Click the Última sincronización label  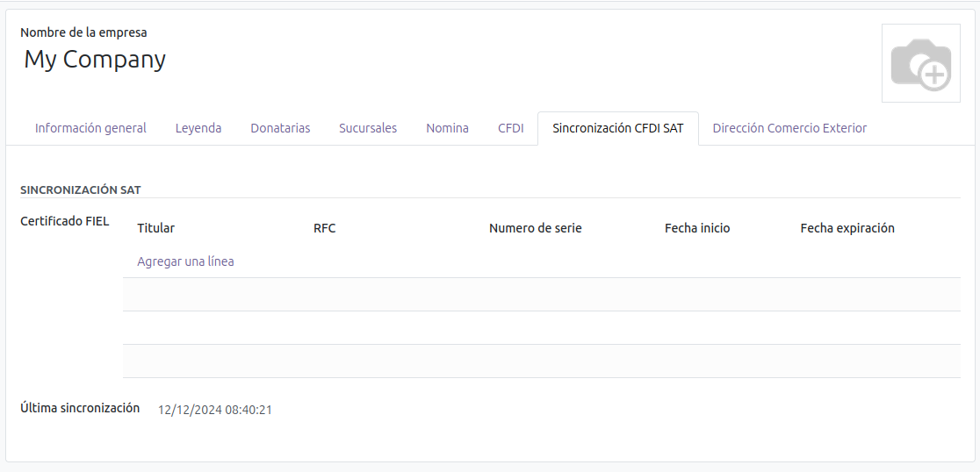click(80, 408)
